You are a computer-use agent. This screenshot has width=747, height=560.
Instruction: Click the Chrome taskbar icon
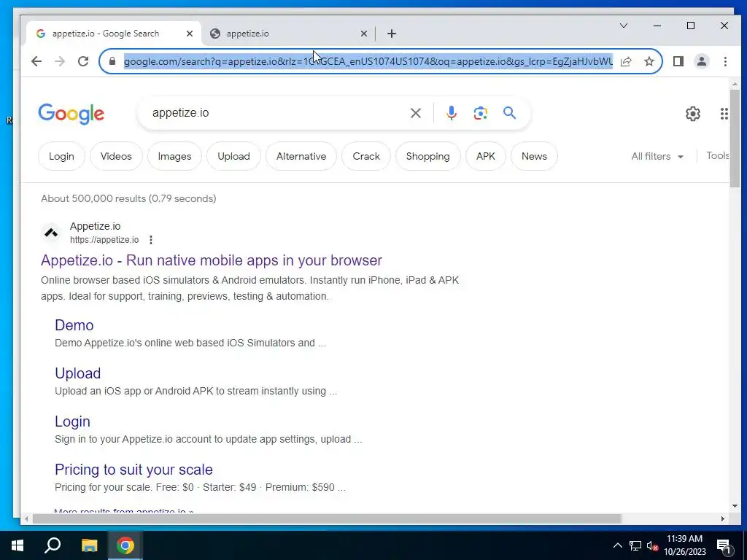click(125, 545)
